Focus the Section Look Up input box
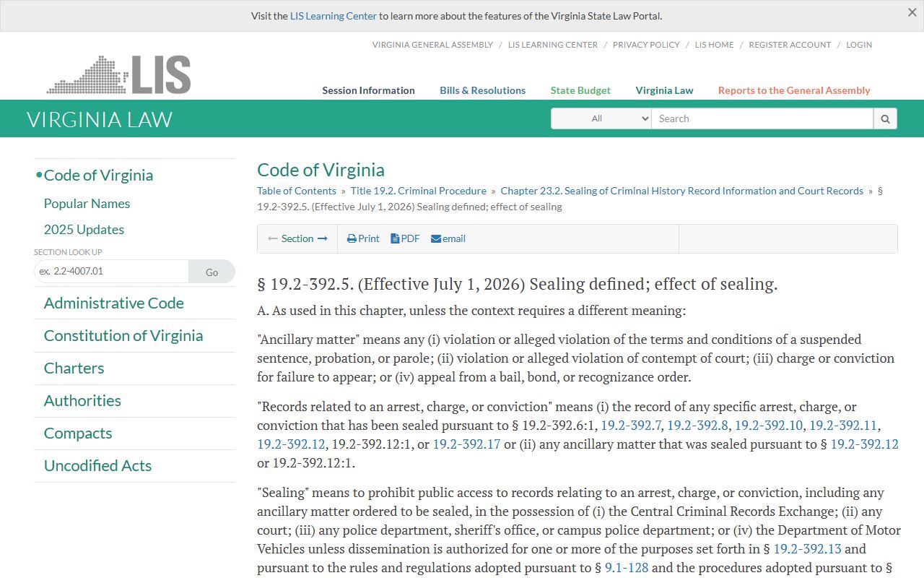Viewport: 924px width, 578px height. [111, 272]
